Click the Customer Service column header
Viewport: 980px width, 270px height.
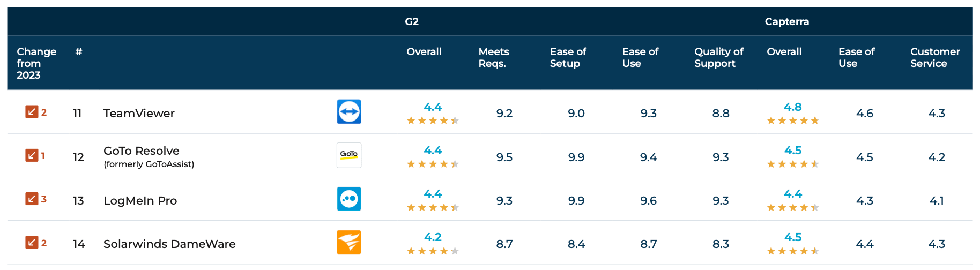tap(934, 57)
